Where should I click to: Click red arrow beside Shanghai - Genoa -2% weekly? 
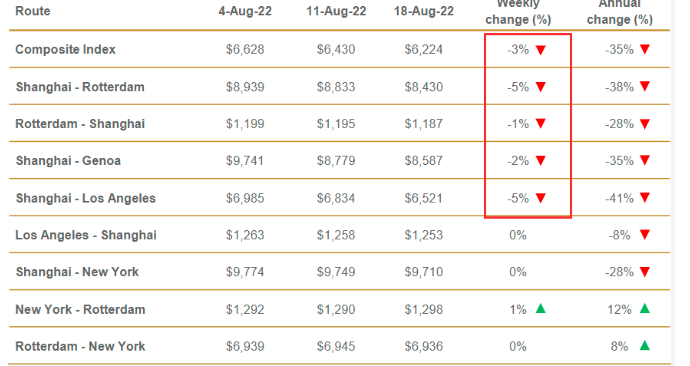point(540,161)
